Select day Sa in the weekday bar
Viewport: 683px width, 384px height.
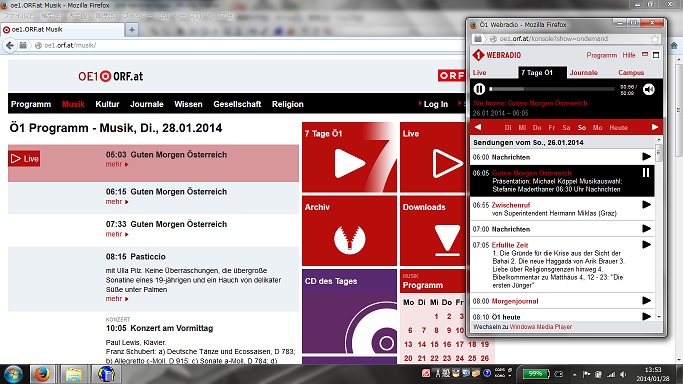[566, 128]
